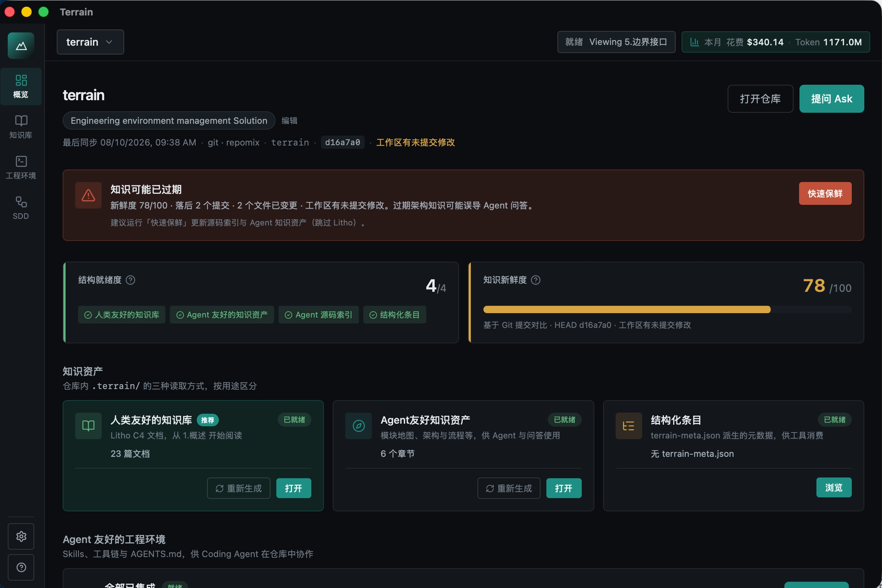This screenshot has width=882, height=588.
Task: Click the 4/4 structure readiness score
Action: [436, 286]
